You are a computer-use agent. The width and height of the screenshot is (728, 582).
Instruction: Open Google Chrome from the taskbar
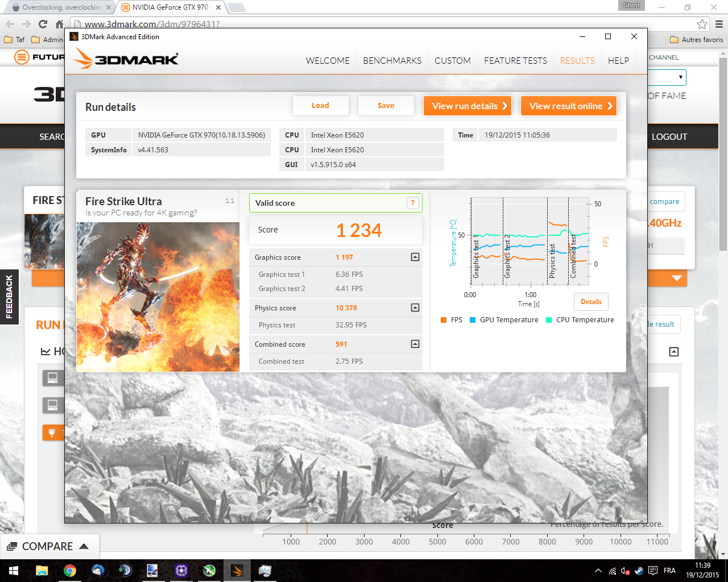tap(70, 571)
